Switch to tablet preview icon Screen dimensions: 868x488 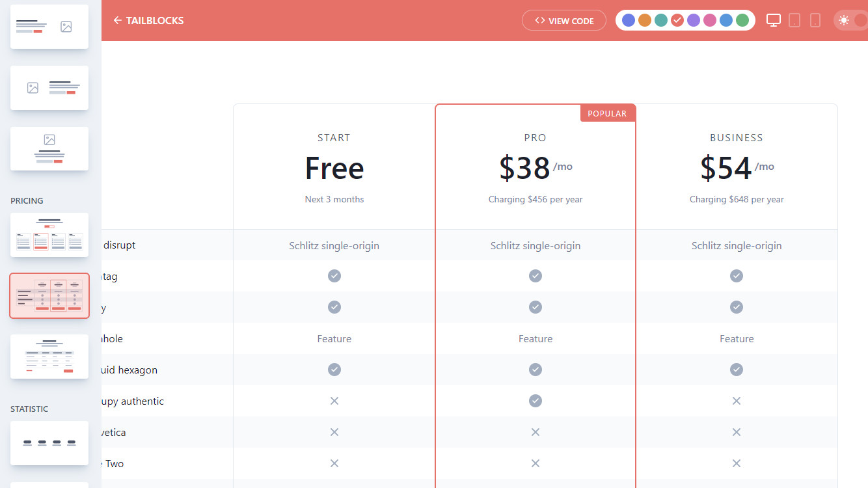794,20
